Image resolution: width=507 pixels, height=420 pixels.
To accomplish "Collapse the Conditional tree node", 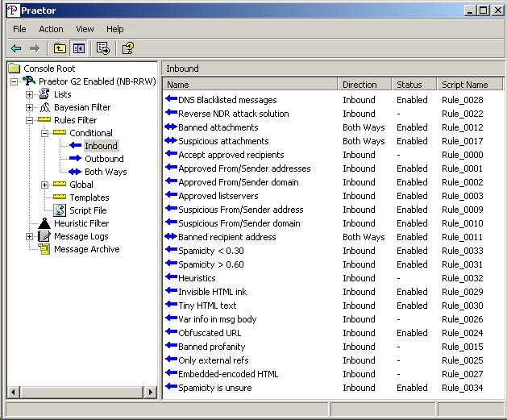I will click(x=44, y=133).
